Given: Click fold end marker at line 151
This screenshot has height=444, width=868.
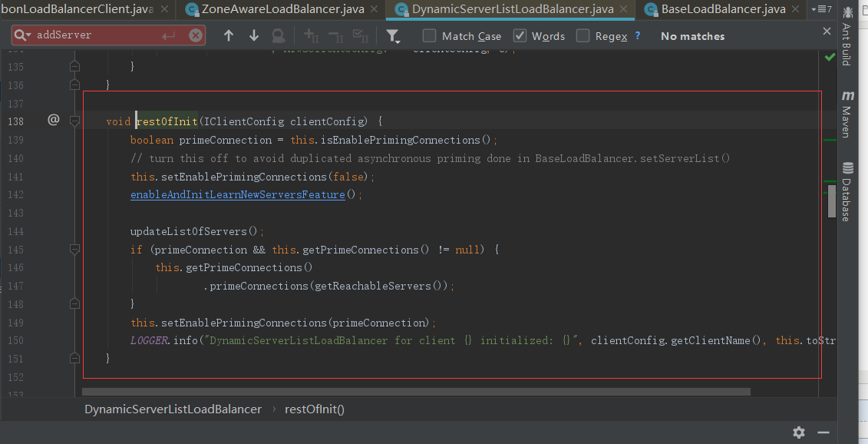Looking at the screenshot, I should pyautogui.click(x=74, y=359).
